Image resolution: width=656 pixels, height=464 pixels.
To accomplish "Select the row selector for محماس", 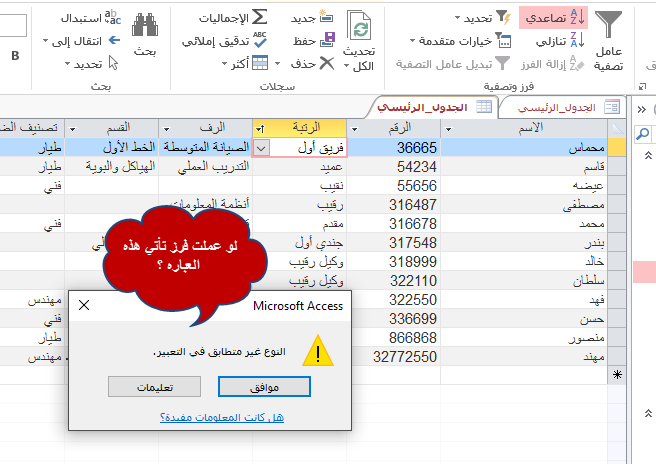I will pos(617,148).
